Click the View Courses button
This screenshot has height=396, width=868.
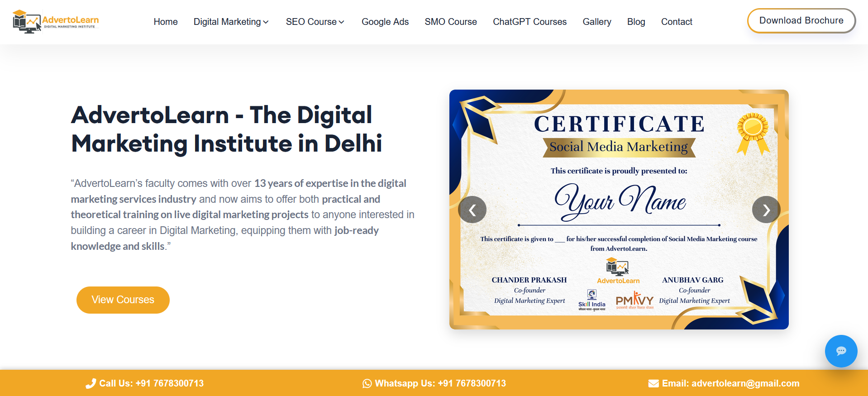point(123,300)
